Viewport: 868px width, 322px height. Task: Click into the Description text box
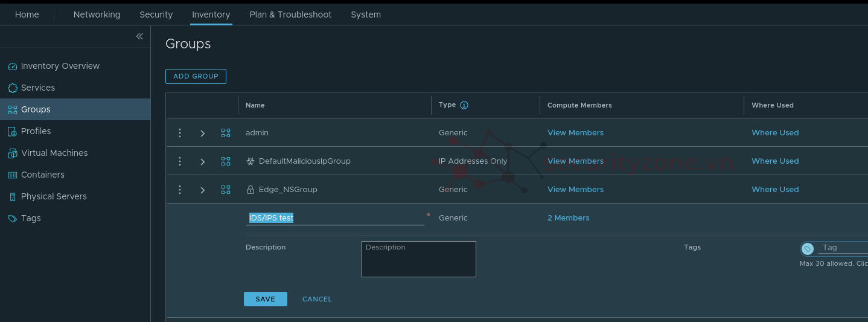pos(418,259)
